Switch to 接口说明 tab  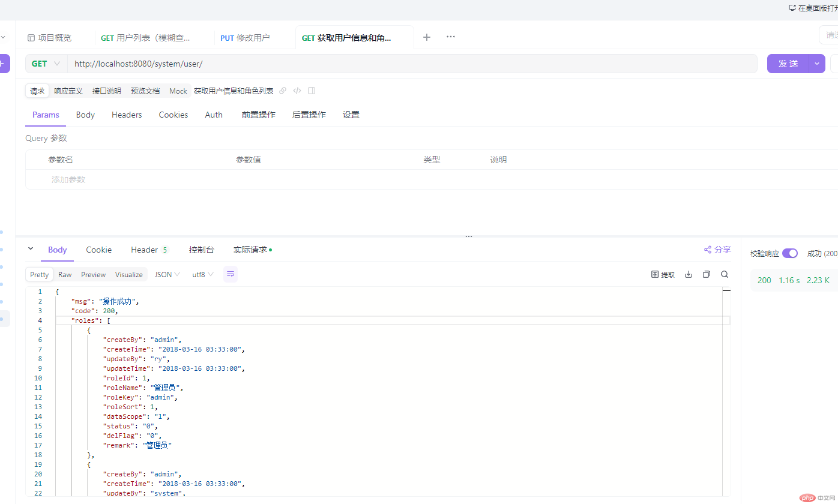[x=107, y=91]
